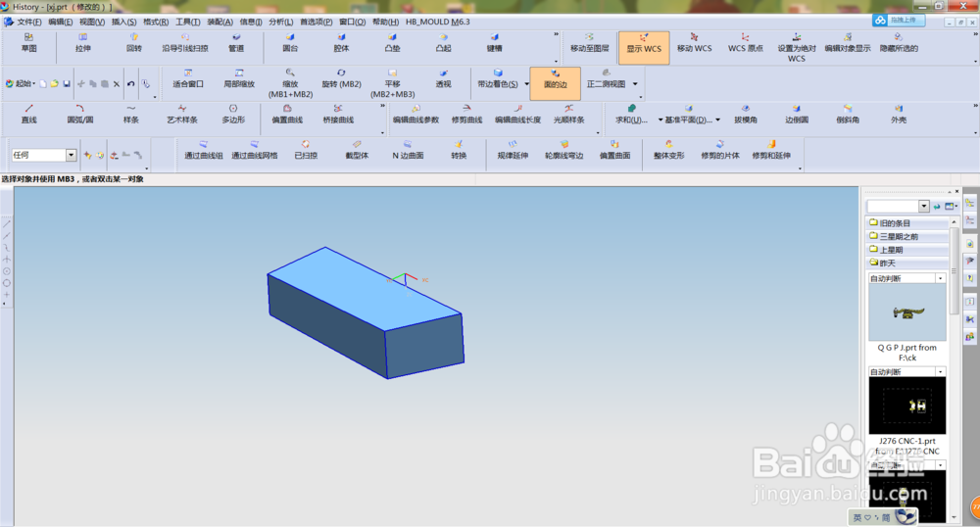The height and width of the screenshot is (527, 980).
Task: Select the 直线 line tool
Action: tap(28, 115)
